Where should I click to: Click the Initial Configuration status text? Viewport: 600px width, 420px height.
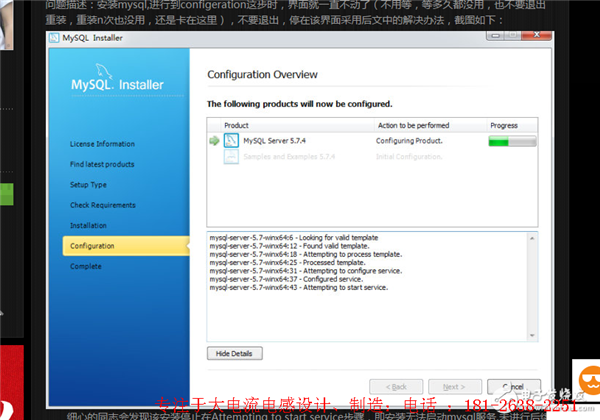coord(409,157)
